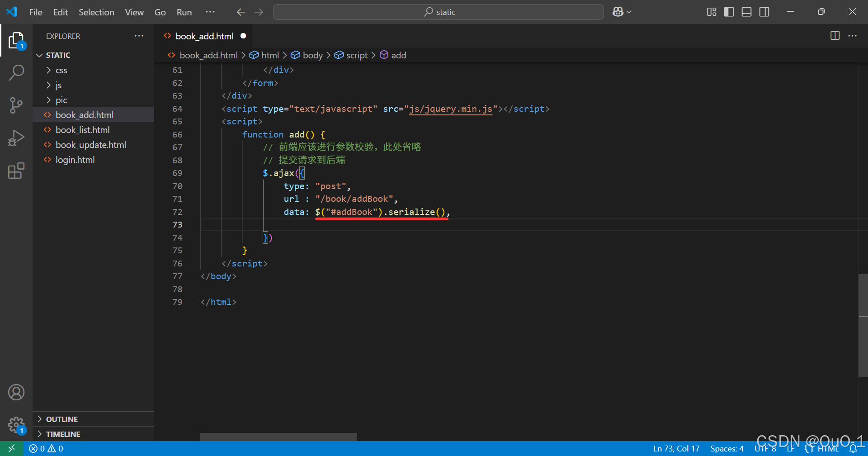Toggle the secondary side bar
Screen dimensions: 868x456
[764, 12]
